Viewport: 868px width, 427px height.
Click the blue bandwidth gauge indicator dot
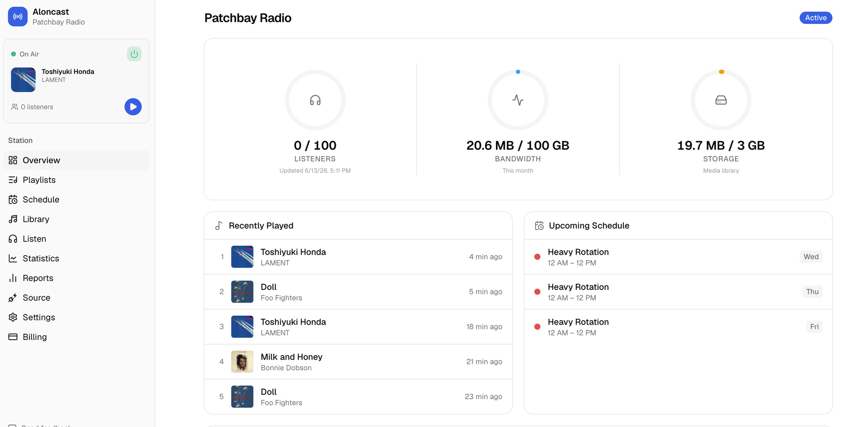[x=518, y=72]
